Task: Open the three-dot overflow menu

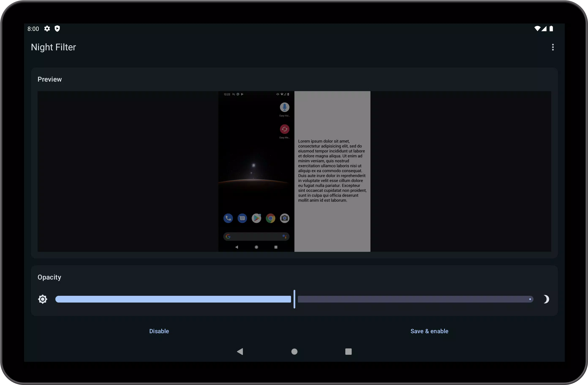Action: click(553, 47)
